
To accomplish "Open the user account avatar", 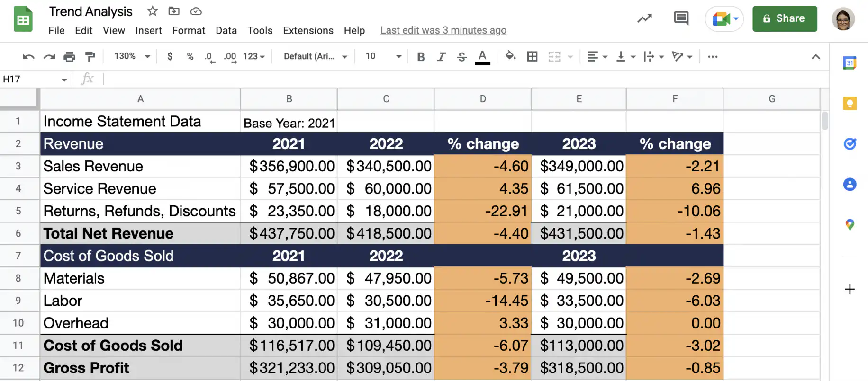I will point(843,19).
